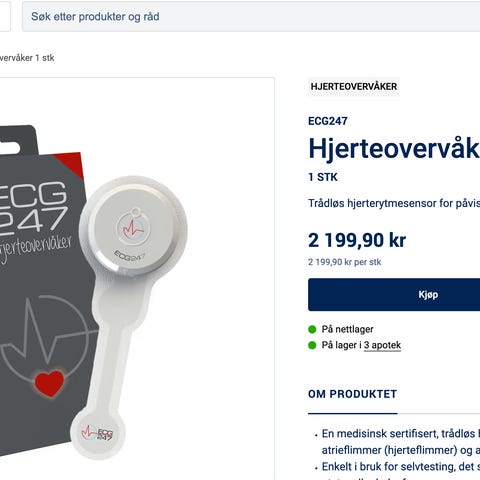Click the green status dot beside På lager i
The width and height of the screenshot is (480, 480).
312,345
